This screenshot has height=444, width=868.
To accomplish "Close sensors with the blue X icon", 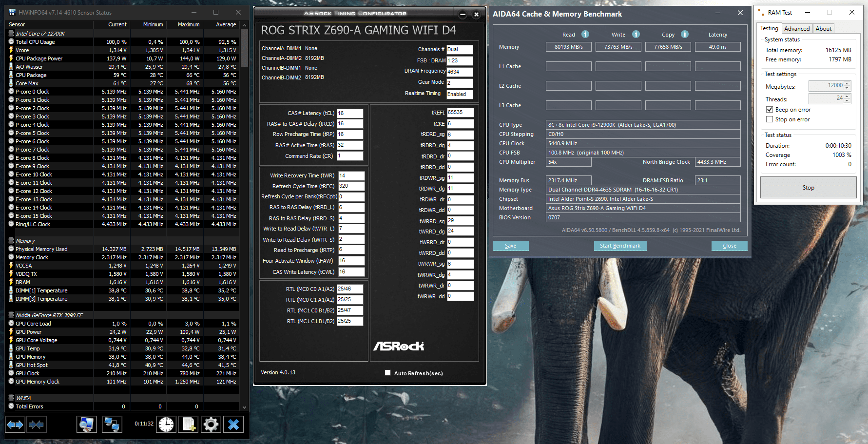I will pyautogui.click(x=233, y=425).
